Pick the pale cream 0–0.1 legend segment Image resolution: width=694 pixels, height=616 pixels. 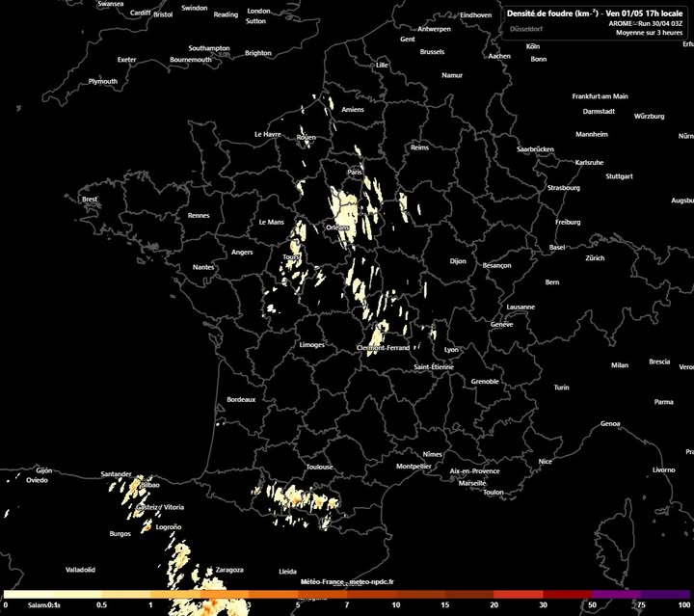[x=28, y=595]
